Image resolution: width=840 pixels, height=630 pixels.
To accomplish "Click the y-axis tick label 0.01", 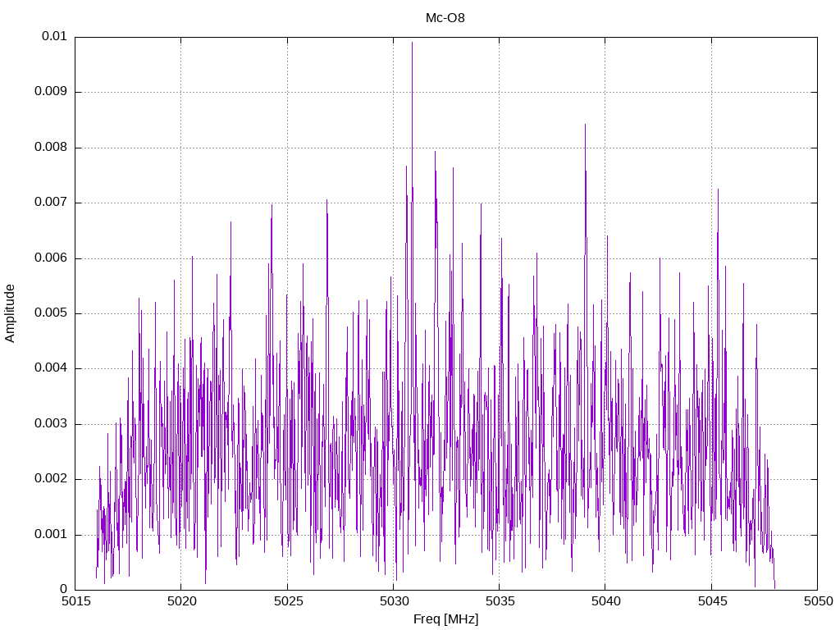I will coord(55,36).
